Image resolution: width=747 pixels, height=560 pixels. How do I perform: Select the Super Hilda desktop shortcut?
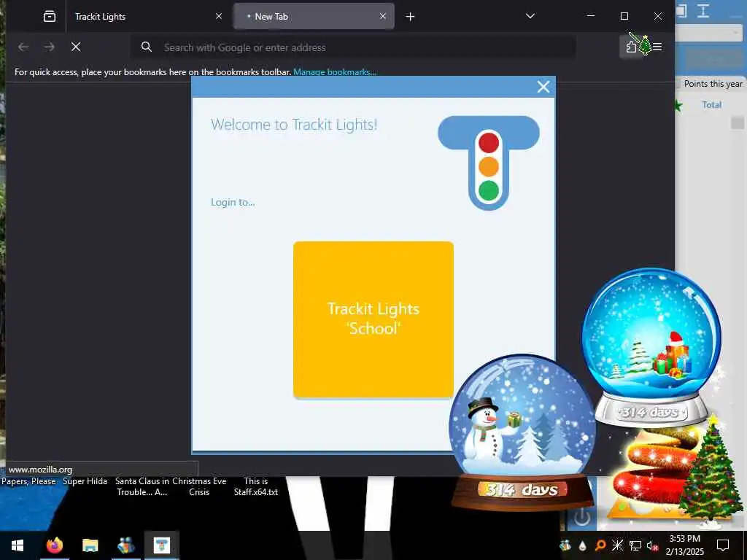85,481
